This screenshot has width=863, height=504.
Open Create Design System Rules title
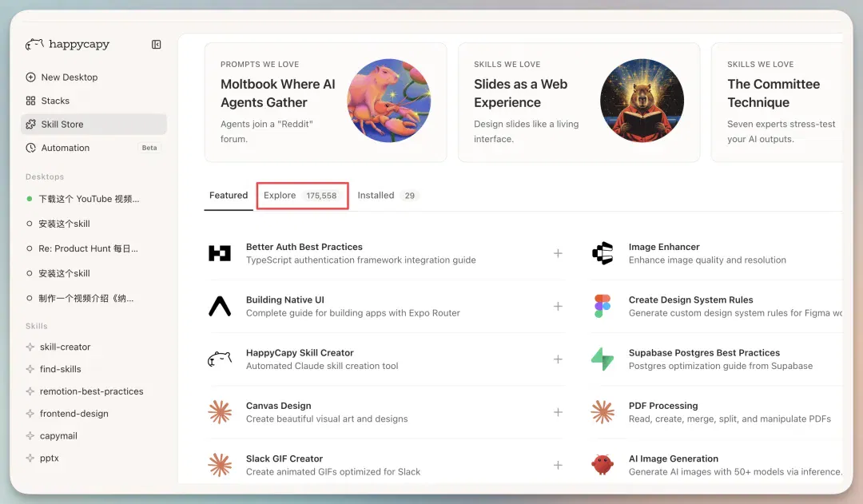690,300
